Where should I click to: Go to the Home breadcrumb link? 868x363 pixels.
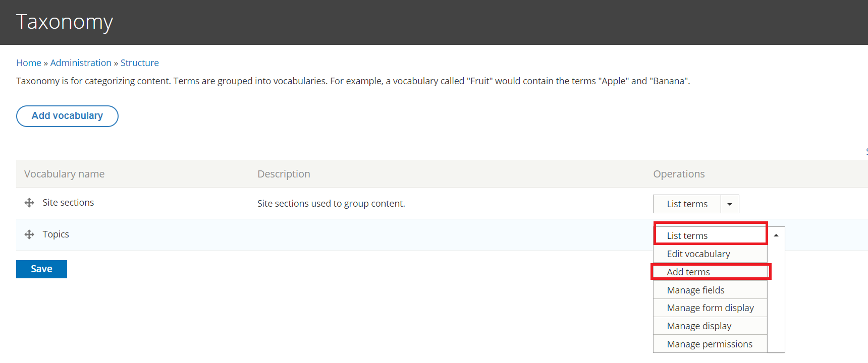tap(29, 63)
